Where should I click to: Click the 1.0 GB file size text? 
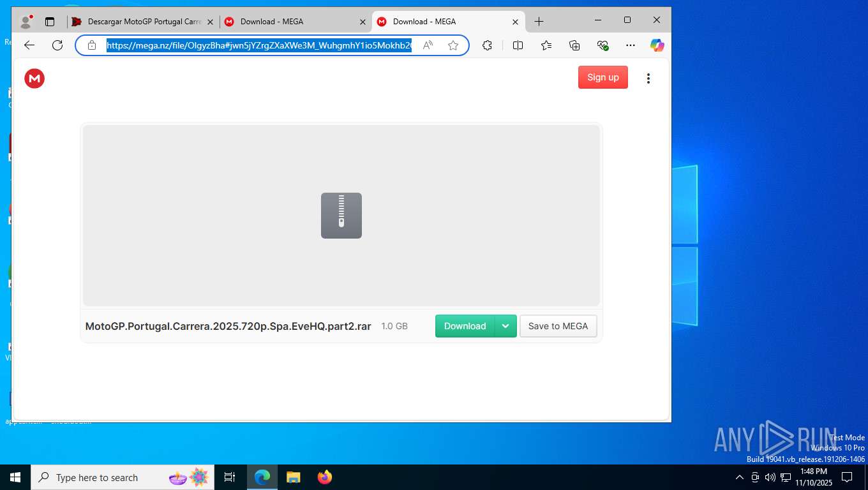pos(394,326)
